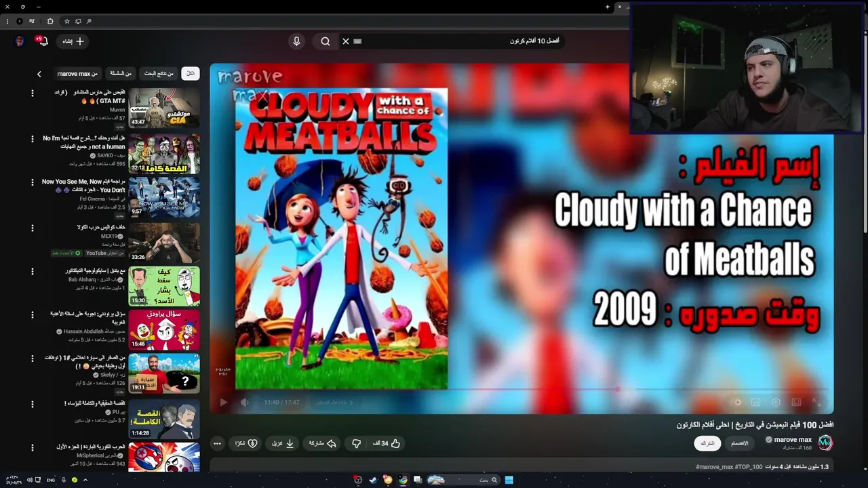Bookmark the page with the star icon

click(x=66, y=21)
